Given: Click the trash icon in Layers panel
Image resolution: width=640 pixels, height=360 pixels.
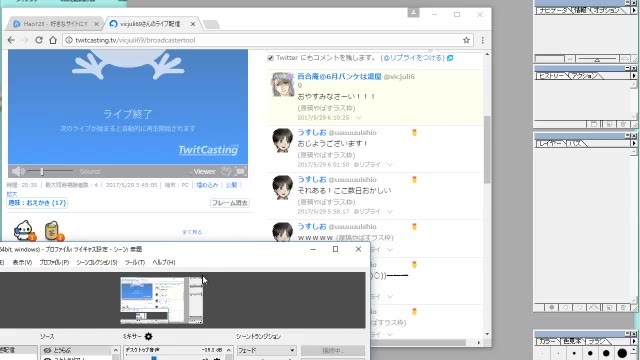Looking at the screenshot, I should 623,307.
